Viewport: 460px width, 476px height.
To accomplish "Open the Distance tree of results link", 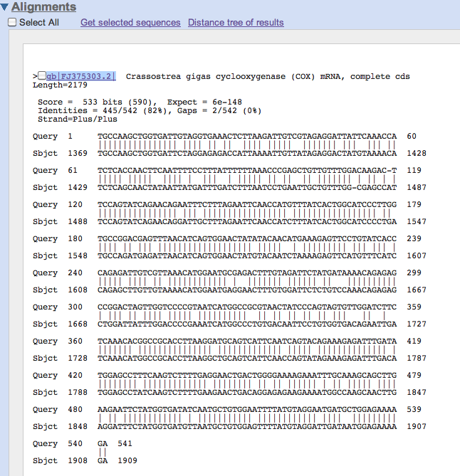I will (236, 23).
